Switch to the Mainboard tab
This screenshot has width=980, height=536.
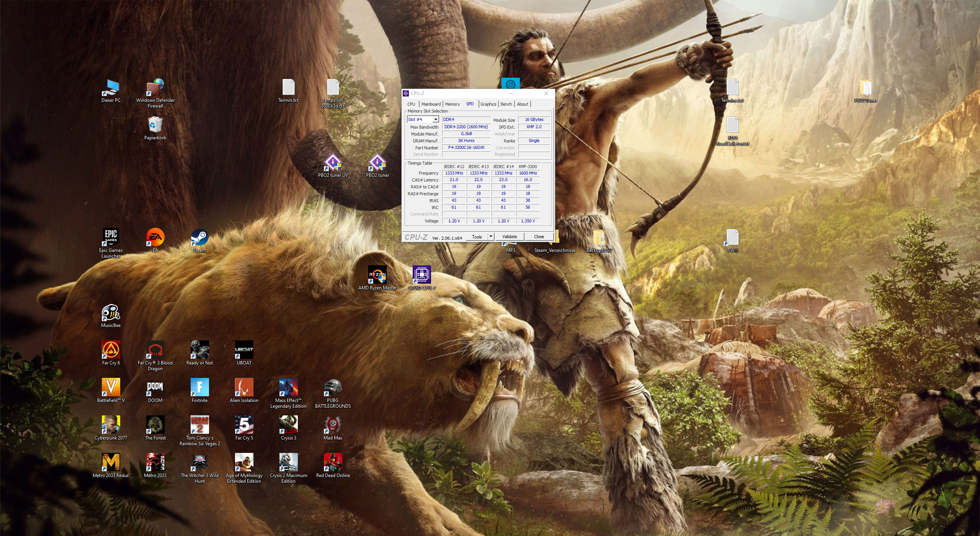point(431,104)
